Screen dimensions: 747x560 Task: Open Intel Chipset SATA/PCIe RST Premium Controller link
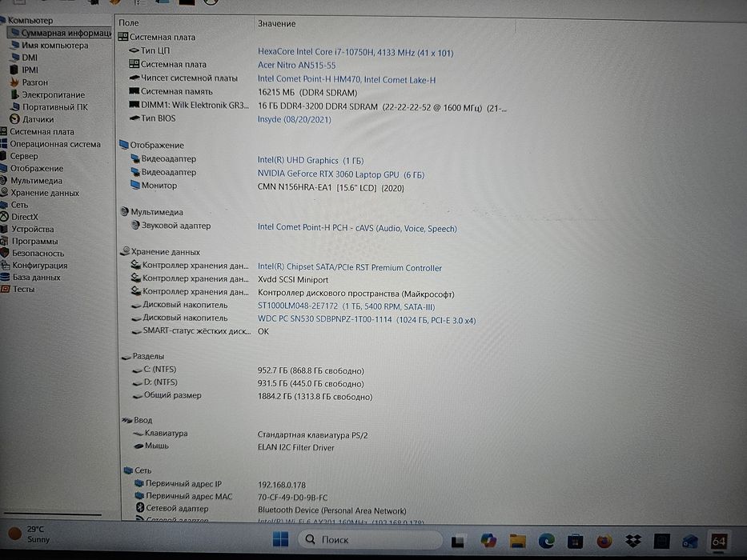(349, 268)
